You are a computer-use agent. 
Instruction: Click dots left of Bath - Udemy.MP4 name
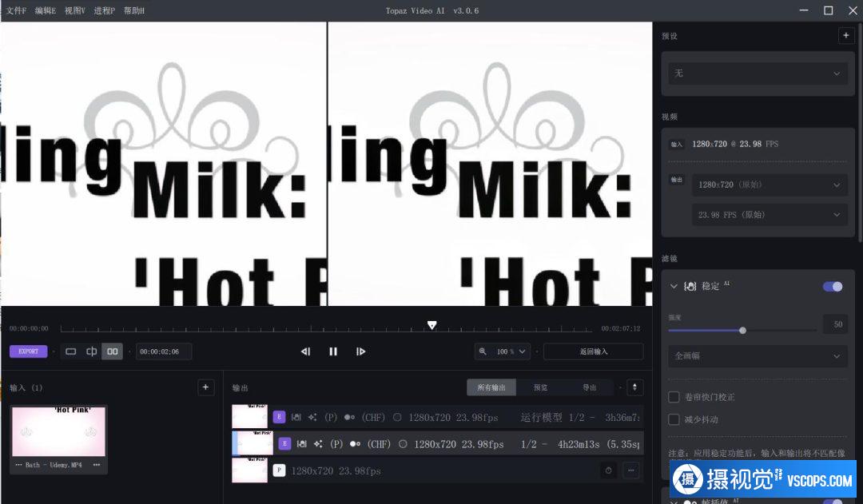18,465
